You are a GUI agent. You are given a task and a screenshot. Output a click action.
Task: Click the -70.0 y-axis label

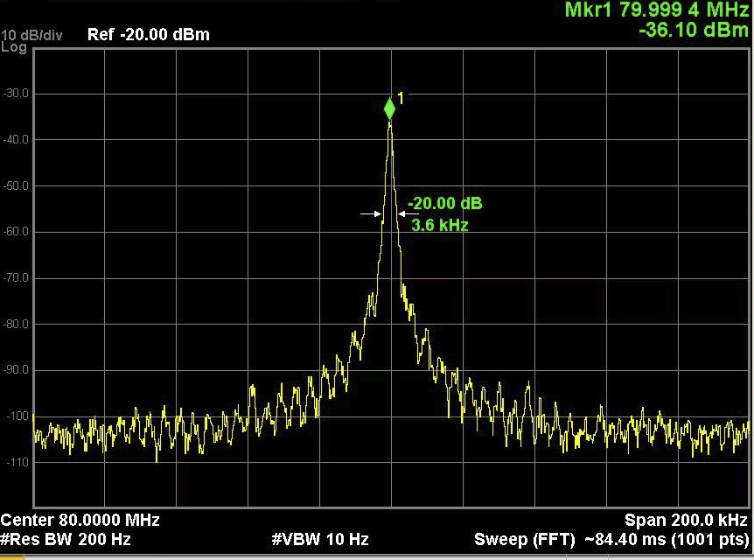16,277
